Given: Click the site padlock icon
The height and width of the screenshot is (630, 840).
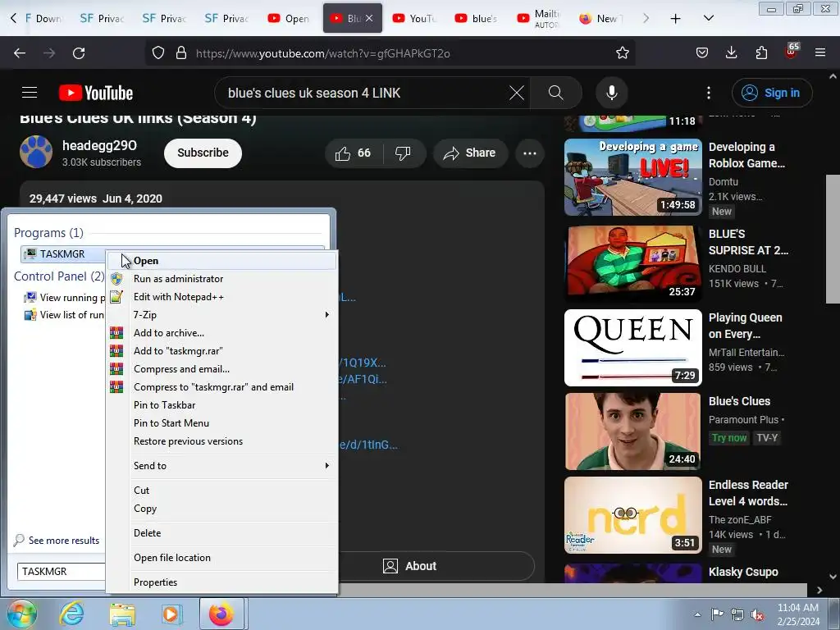Looking at the screenshot, I should point(181,53).
